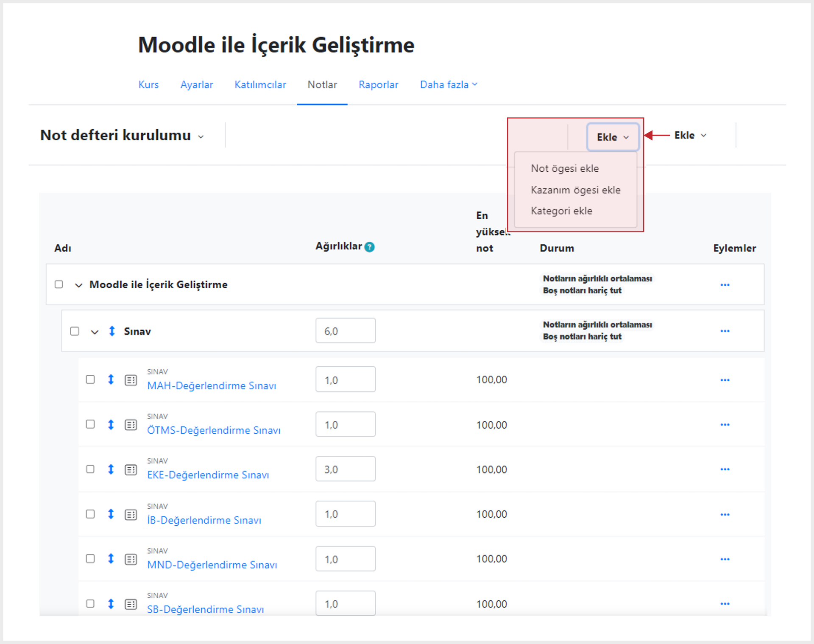This screenshot has width=814, height=644.
Task: Go to the Kurs tab
Action: coord(148,85)
